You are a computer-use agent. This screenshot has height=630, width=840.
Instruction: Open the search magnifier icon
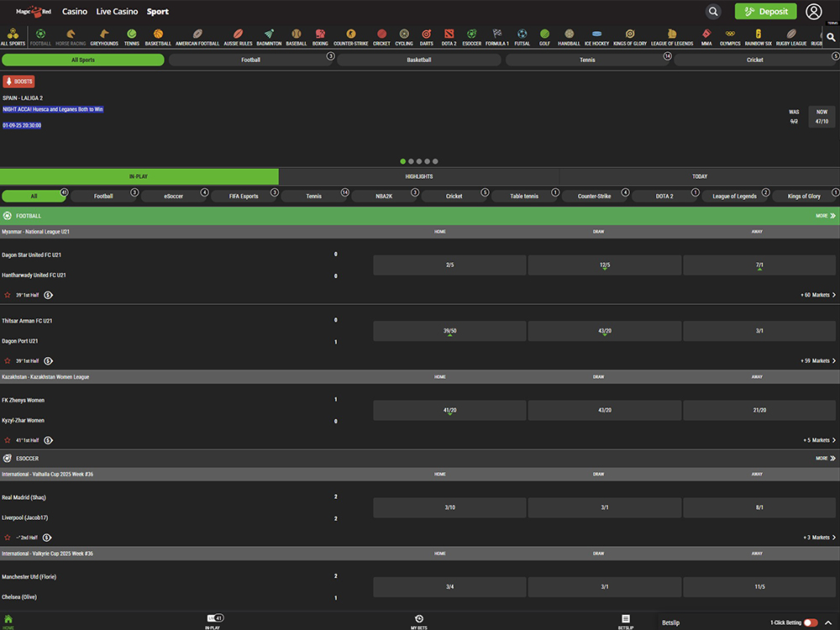tap(713, 12)
